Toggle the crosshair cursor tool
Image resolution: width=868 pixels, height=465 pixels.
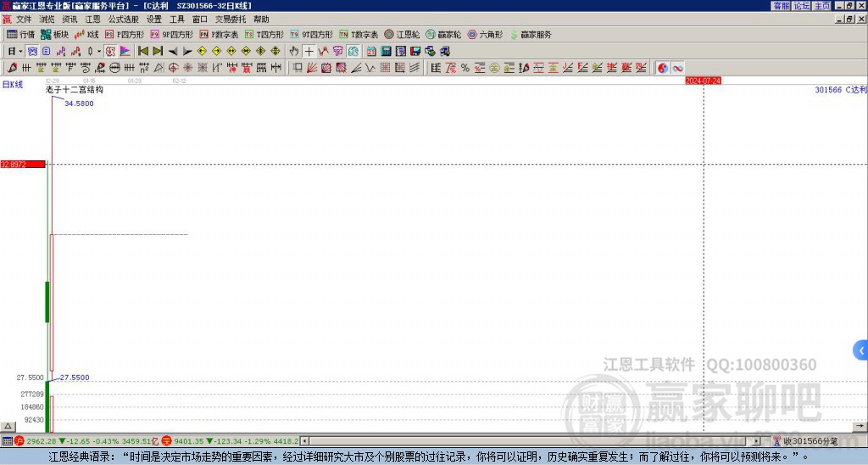pyautogui.click(x=309, y=51)
